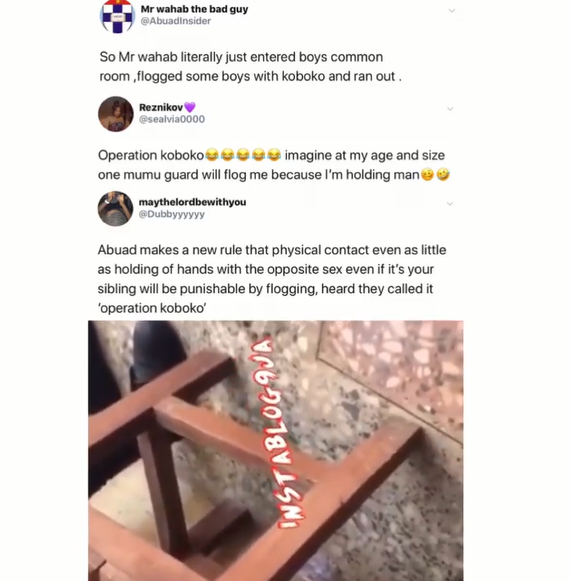Expand options chevron on Mr wahab's tweet
The height and width of the screenshot is (581, 571).
452,11
